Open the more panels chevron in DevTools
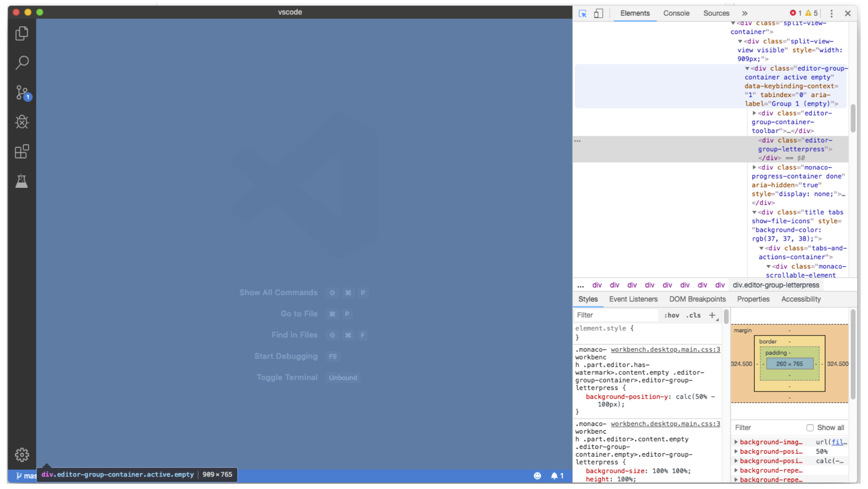This screenshot has height=489, width=868. pos(745,13)
